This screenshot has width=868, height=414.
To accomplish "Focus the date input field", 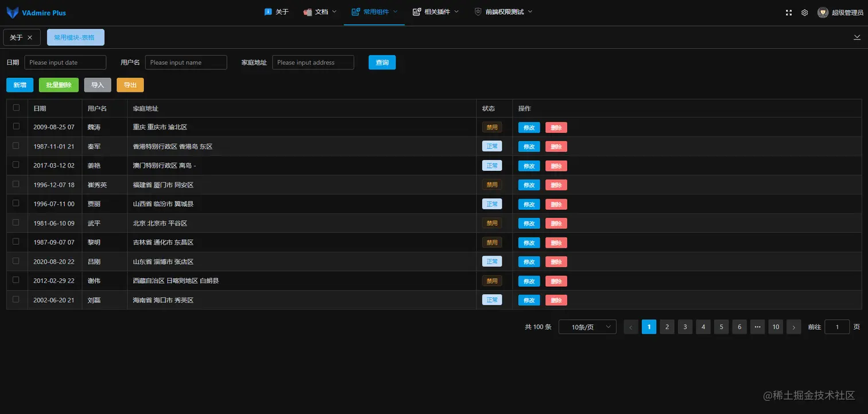I will pos(65,63).
